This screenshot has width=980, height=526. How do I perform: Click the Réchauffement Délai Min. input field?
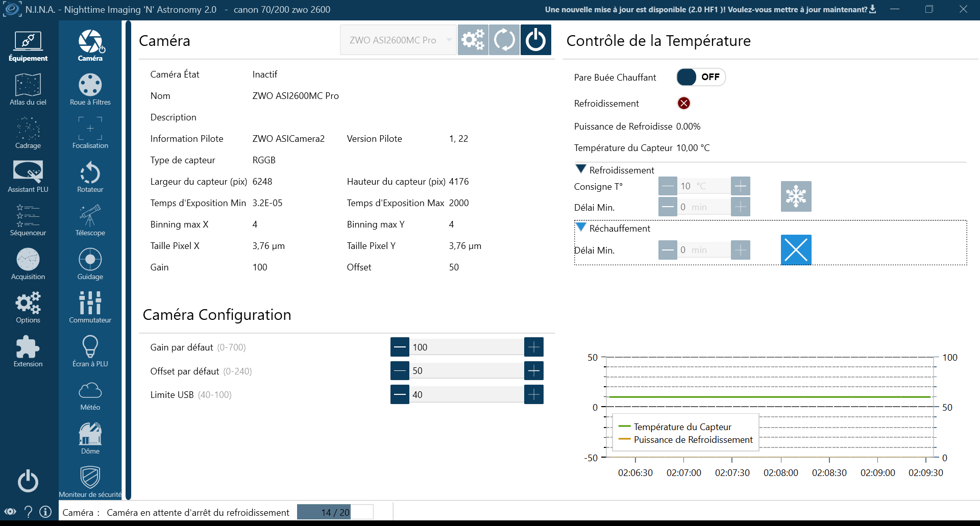click(704, 250)
